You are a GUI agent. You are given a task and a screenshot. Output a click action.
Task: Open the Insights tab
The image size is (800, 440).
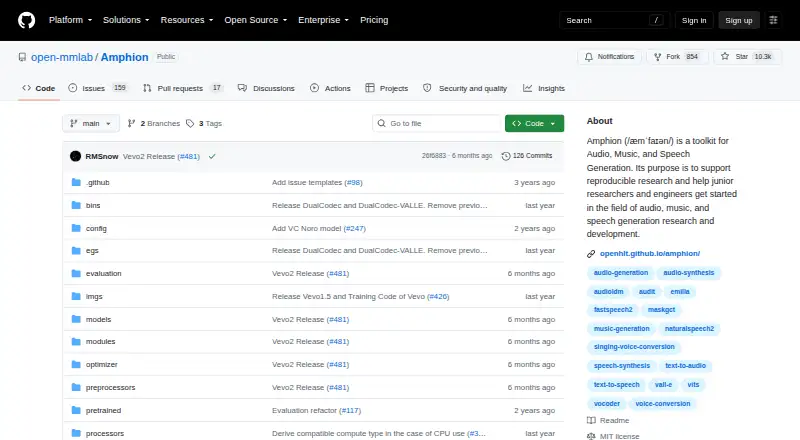[544, 88]
